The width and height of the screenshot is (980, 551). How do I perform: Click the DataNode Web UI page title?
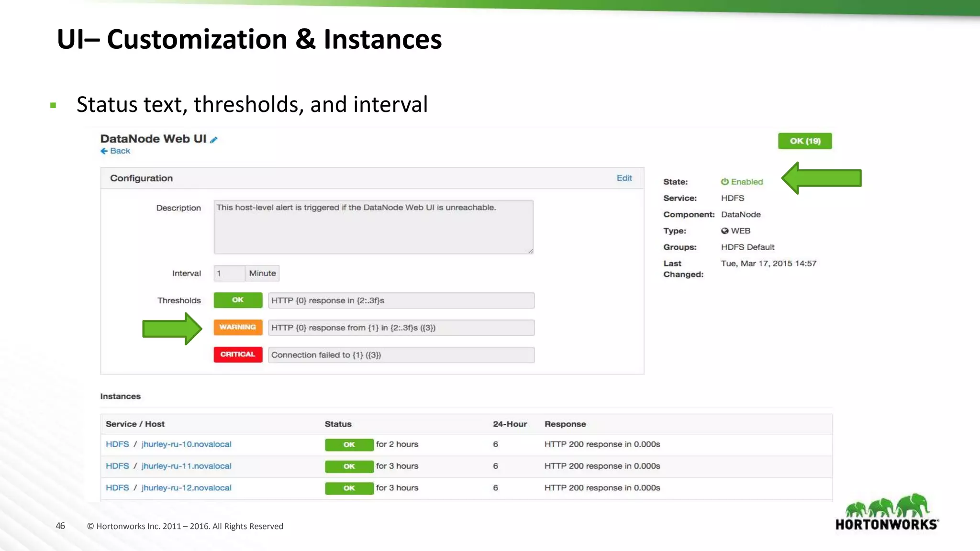point(153,139)
